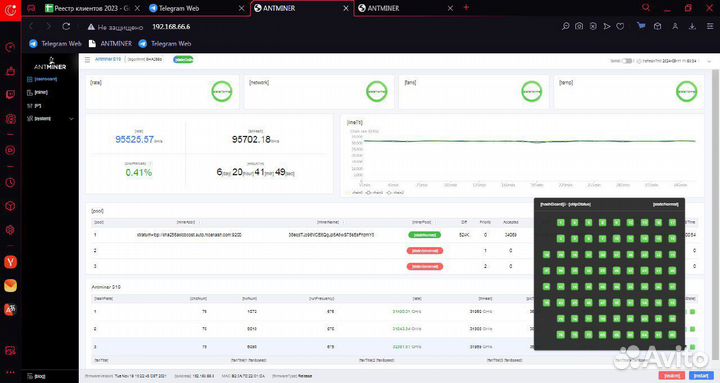Open Yandex shortcut in sidebar
This screenshot has height=383, width=720.
point(10,262)
